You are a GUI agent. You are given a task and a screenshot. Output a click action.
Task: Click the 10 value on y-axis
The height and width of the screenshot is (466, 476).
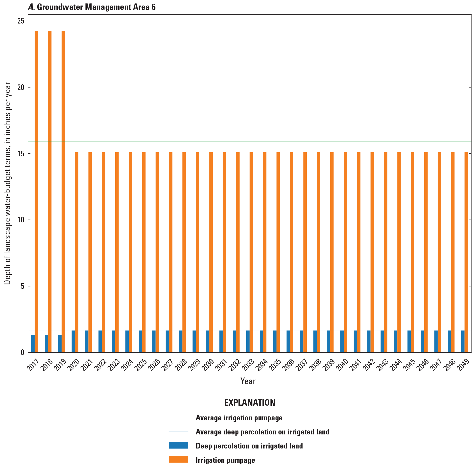click(x=21, y=220)
